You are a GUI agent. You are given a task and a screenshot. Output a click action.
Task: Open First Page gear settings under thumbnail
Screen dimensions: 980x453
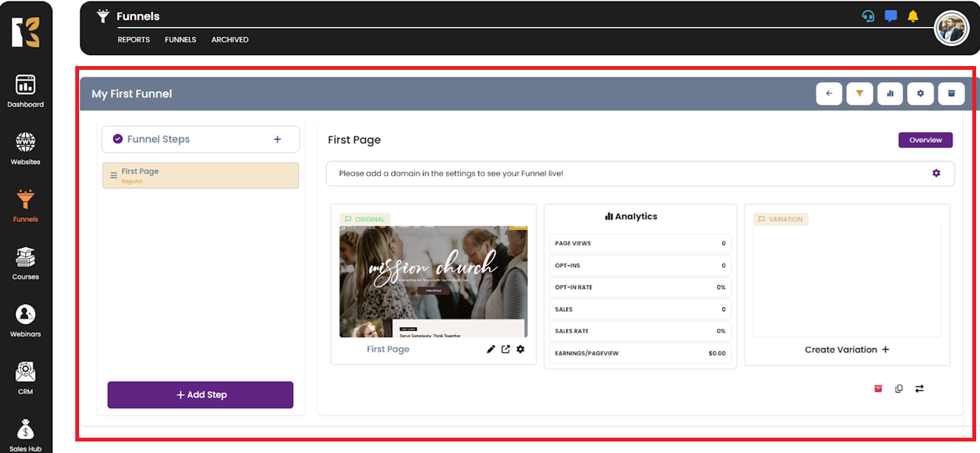point(520,349)
